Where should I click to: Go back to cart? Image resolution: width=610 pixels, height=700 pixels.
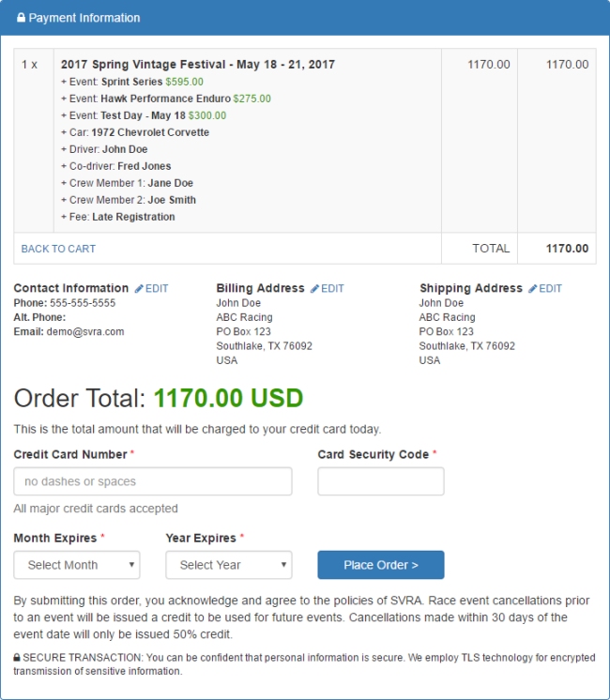(58, 249)
